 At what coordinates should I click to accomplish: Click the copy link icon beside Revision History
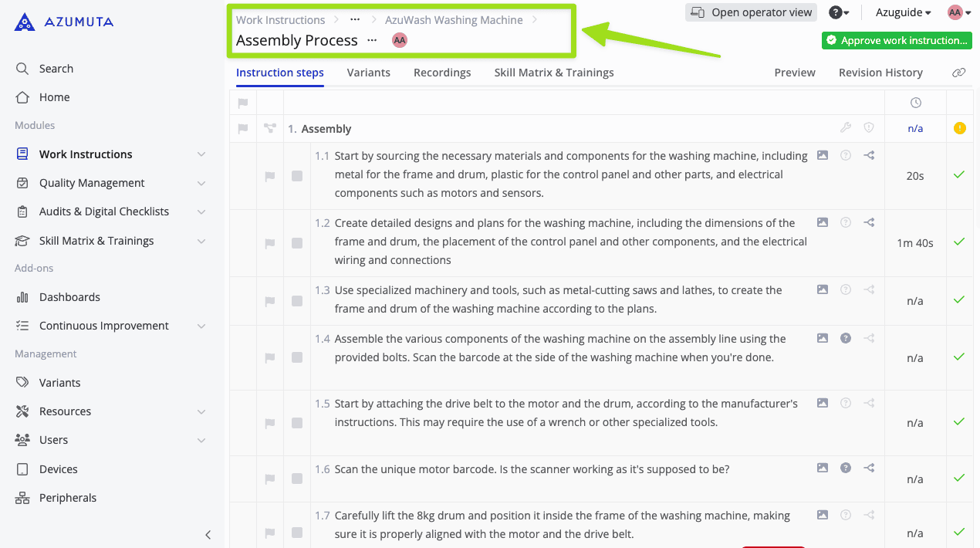pos(959,73)
